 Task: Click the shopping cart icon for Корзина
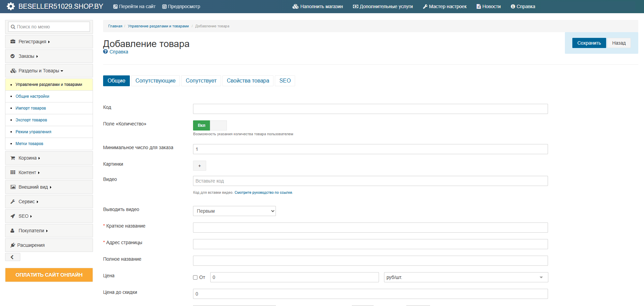coord(13,158)
